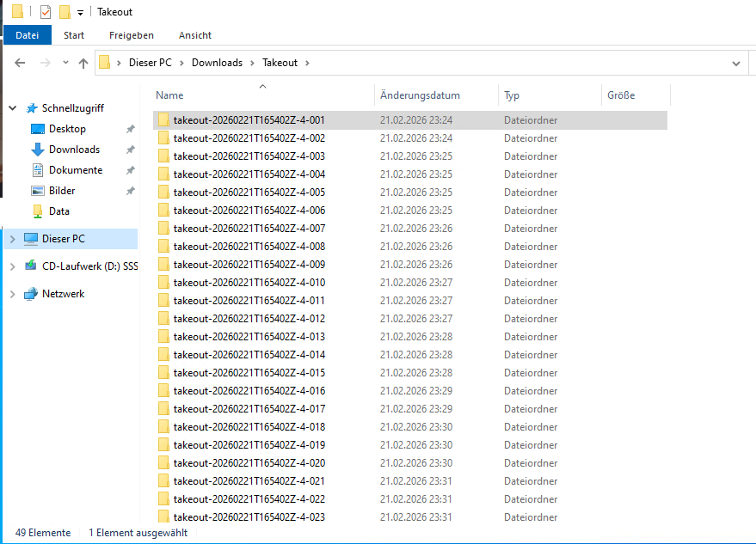
Task: Click the Properties checkmark icon in title bar
Action: click(x=46, y=11)
